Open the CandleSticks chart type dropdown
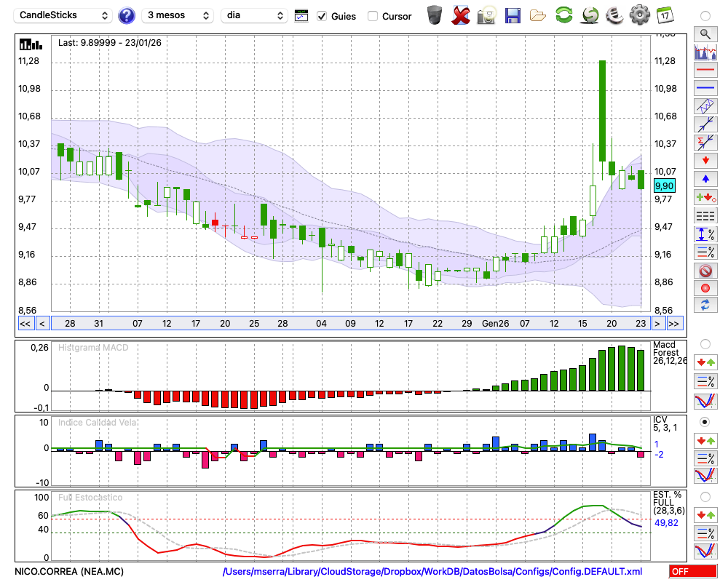Screen dimensions: 728x582 [64, 15]
